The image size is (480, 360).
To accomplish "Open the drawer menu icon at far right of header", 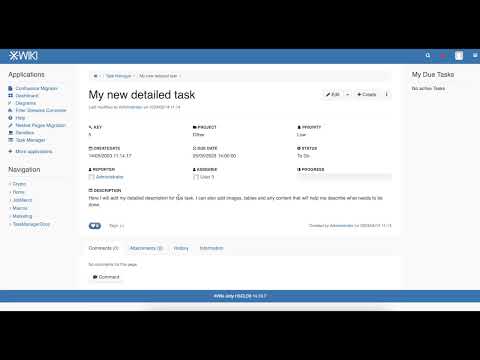I will (x=475, y=56).
